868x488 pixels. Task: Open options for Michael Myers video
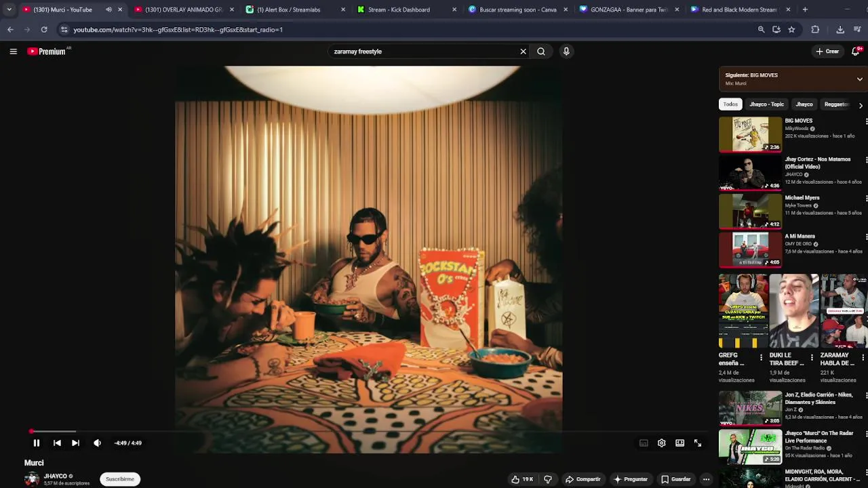pyautogui.click(x=866, y=199)
